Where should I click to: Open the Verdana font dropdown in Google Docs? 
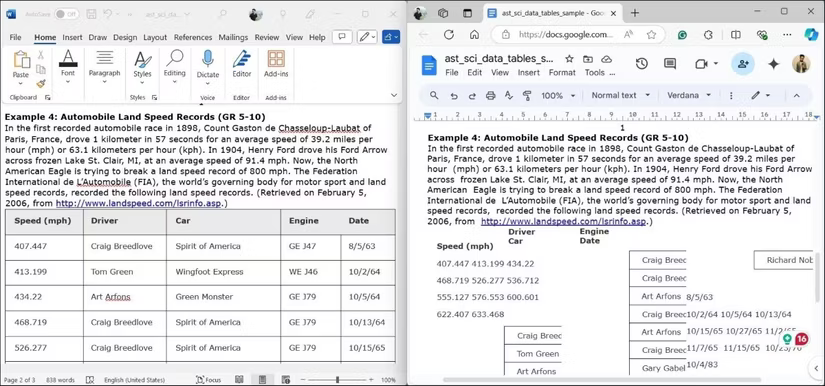(x=689, y=95)
